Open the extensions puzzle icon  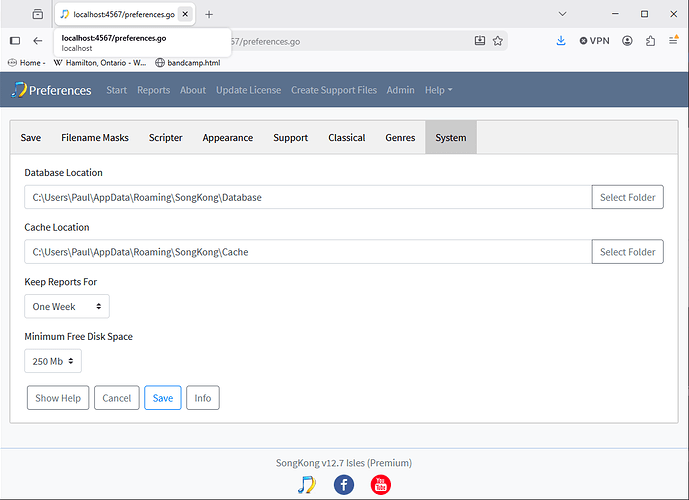(650, 41)
